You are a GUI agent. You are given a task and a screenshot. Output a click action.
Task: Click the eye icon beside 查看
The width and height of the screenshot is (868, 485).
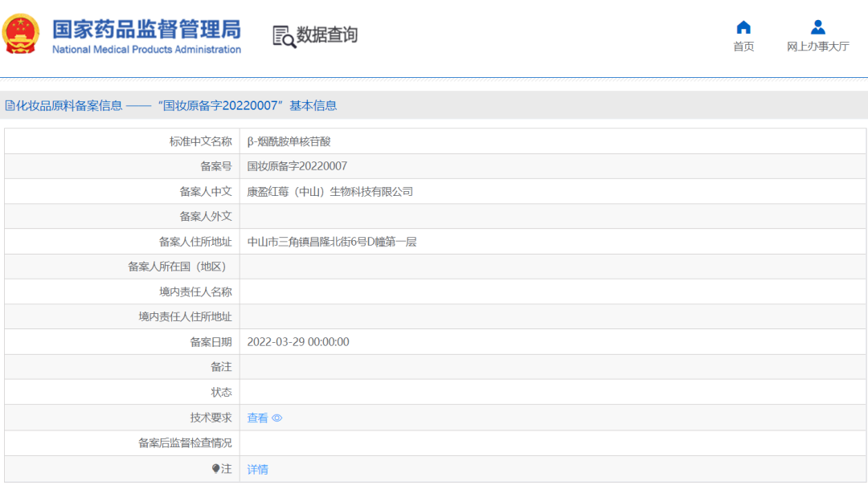coord(277,418)
